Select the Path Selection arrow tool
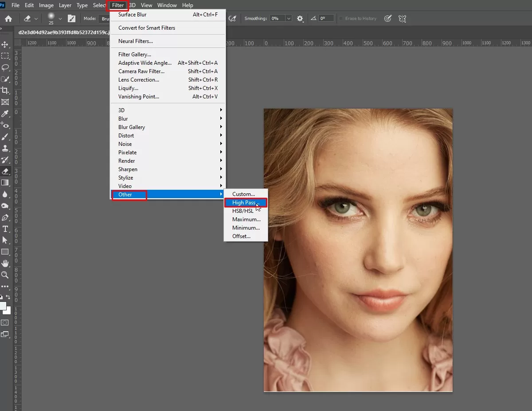The width and height of the screenshot is (532, 411). pyautogui.click(x=5, y=240)
